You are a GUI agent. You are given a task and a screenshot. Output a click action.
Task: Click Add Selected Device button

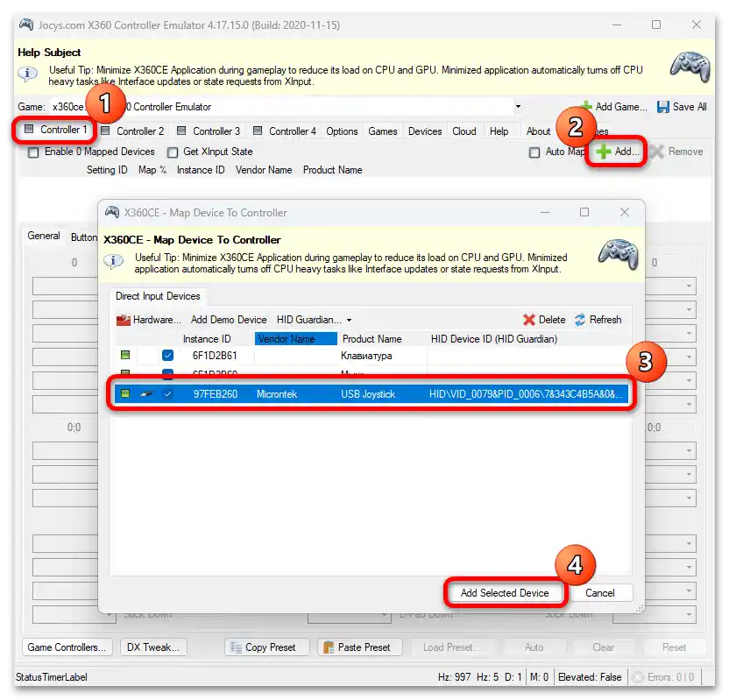pyautogui.click(x=505, y=593)
